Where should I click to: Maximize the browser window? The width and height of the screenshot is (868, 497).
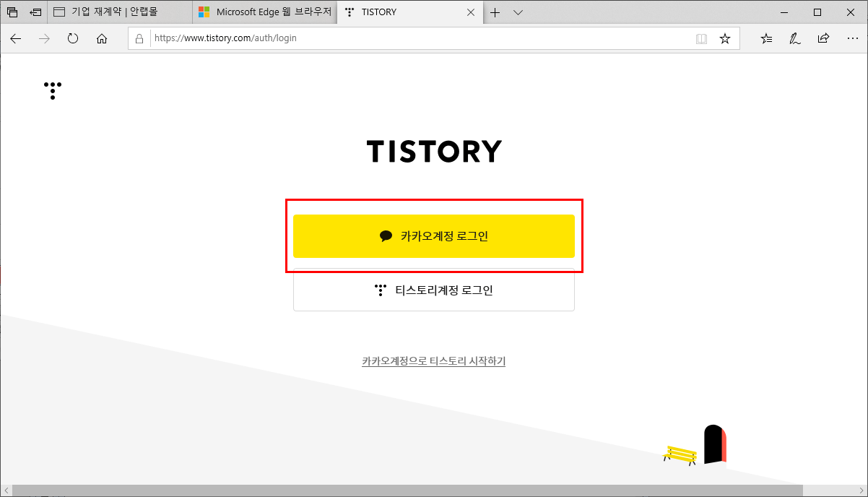click(x=817, y=12)
